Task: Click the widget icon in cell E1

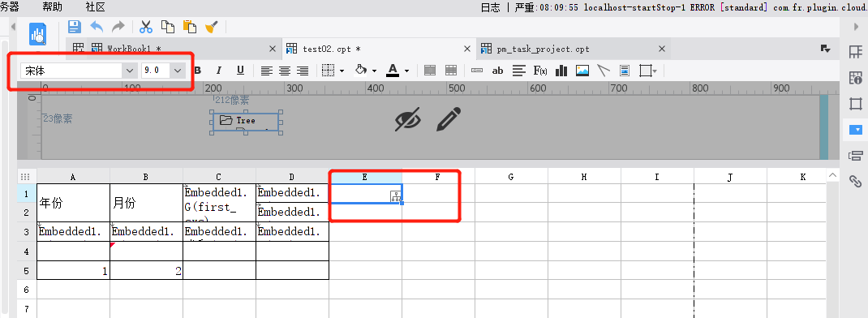Action: coord(395,196)
